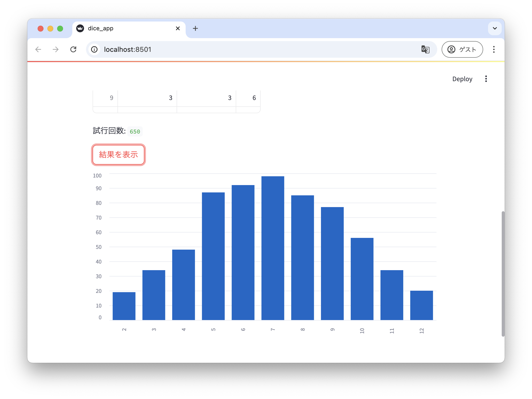
Task: Expand the tab search chevron dropdown
Action: (x=495, y=28)
